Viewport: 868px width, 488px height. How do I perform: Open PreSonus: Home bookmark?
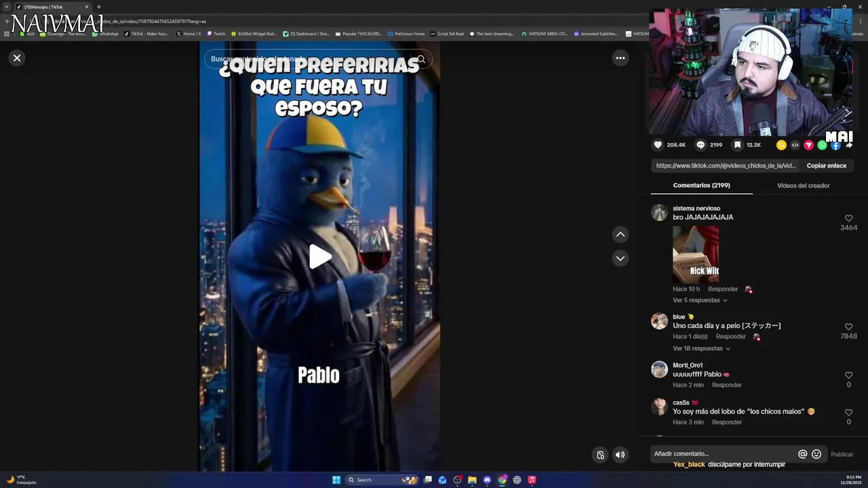click(407, 34)
